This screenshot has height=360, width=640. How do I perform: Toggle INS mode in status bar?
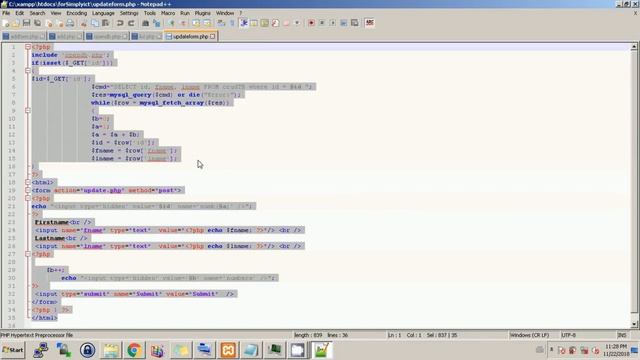[622, 335]
